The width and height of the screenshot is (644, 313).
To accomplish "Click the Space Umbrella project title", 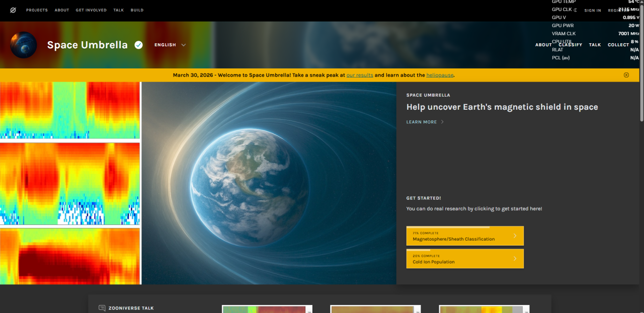I will [88, 45].
